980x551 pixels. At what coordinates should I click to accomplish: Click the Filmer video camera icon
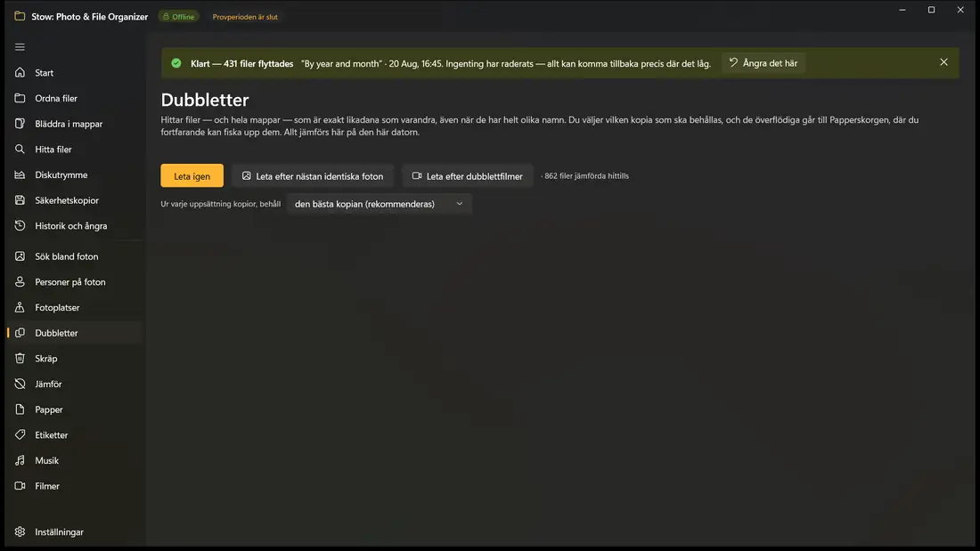point(20,486)
